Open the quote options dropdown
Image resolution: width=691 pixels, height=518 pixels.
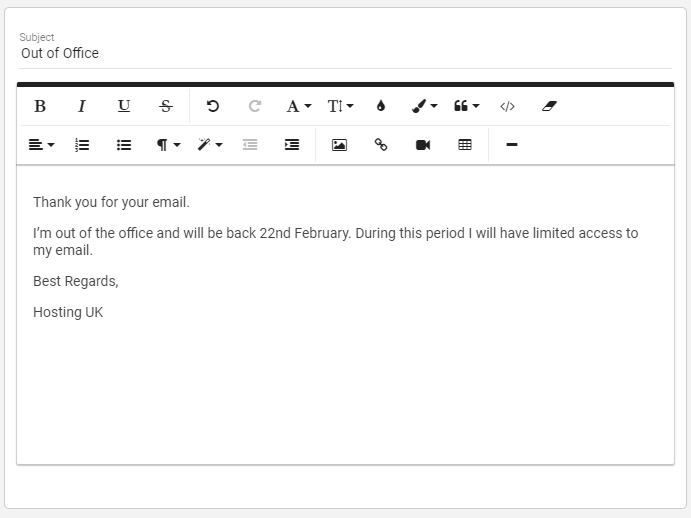(466, 106)
